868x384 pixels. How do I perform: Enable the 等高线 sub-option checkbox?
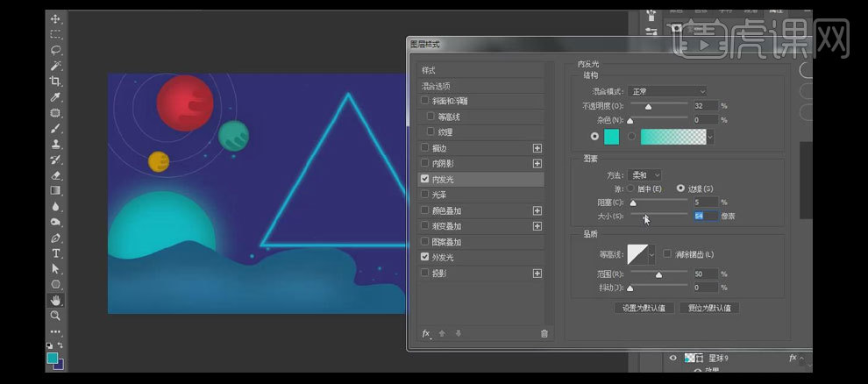click(x=430, y=117)
